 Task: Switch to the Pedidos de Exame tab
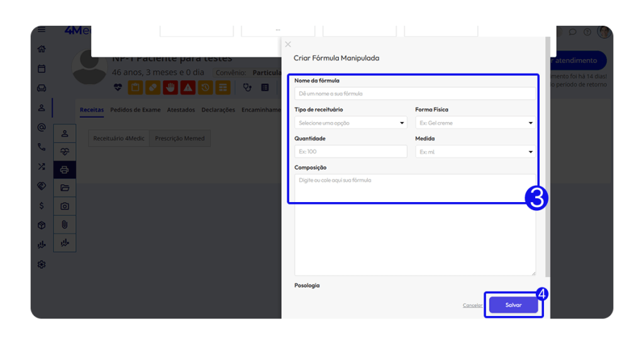[x=135, y=110]
